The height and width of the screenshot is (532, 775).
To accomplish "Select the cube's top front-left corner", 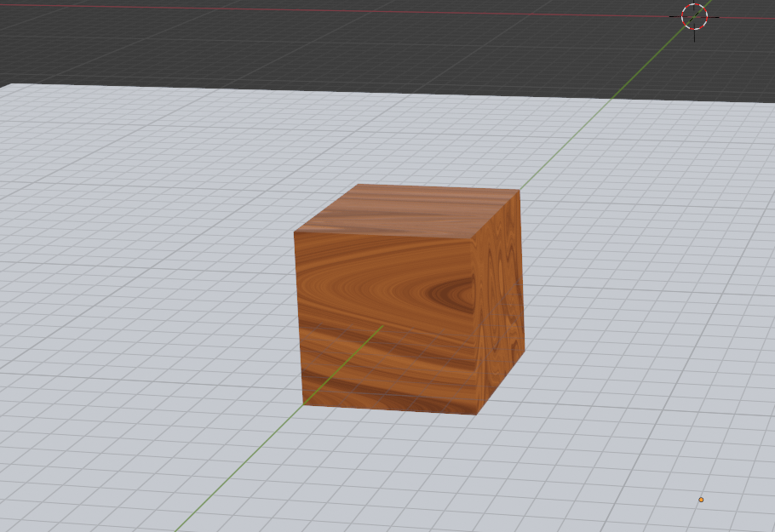I will click(x=295, y=232).
